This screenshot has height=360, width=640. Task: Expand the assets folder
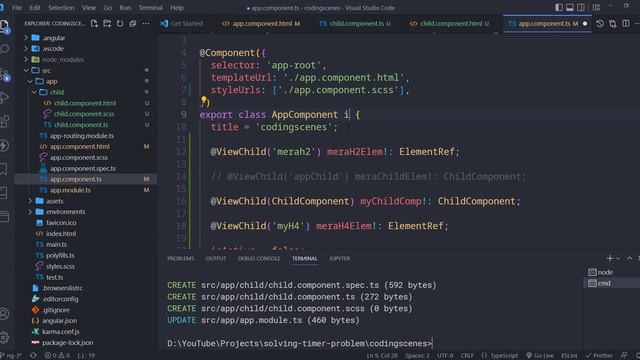point(54,201)
